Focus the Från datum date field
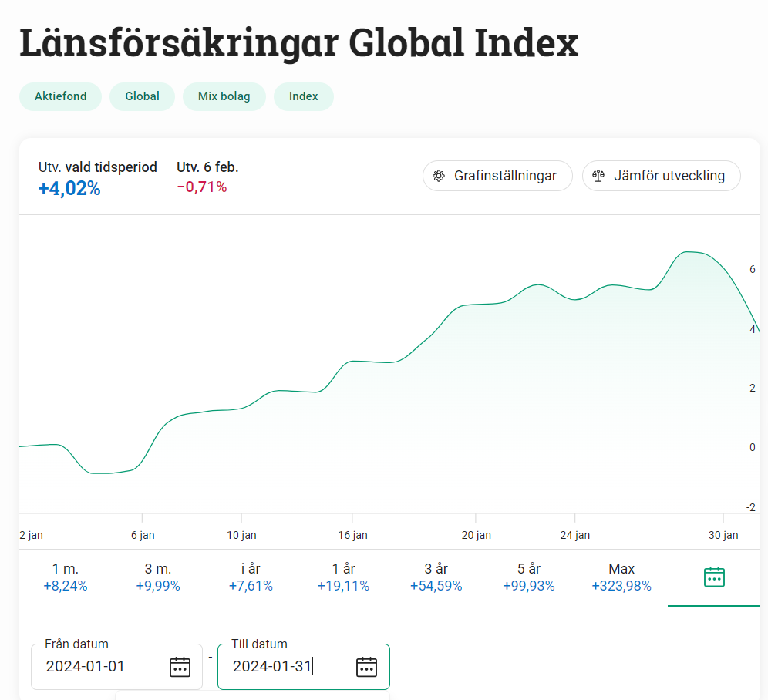This screenshot has height=700, width=768. (100, 667)
